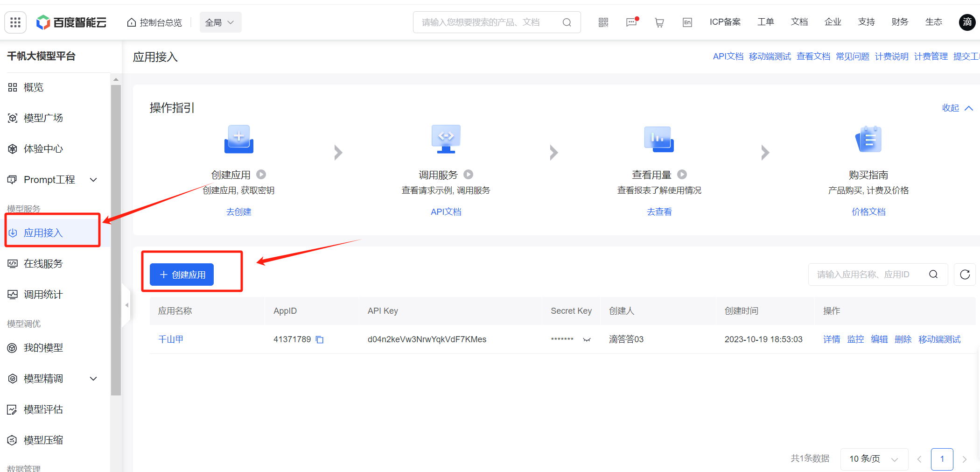Click the 购买指南 guide step icon
Image resolution: width=980 pixels, height=472 pixels.
(868, 139)
